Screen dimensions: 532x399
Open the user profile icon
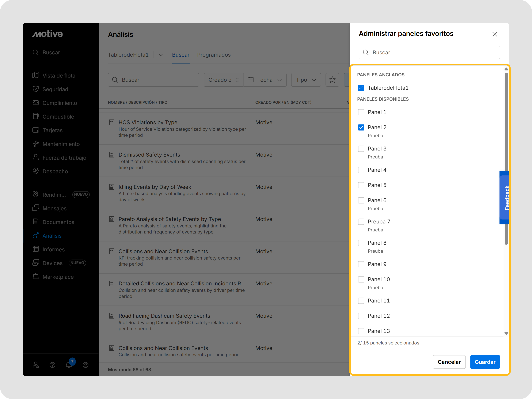coord(85,365)
